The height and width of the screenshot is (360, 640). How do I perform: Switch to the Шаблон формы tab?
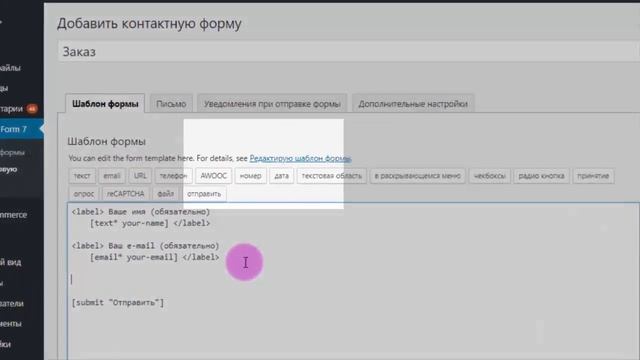pyautogui.click(x=105, y=104)
